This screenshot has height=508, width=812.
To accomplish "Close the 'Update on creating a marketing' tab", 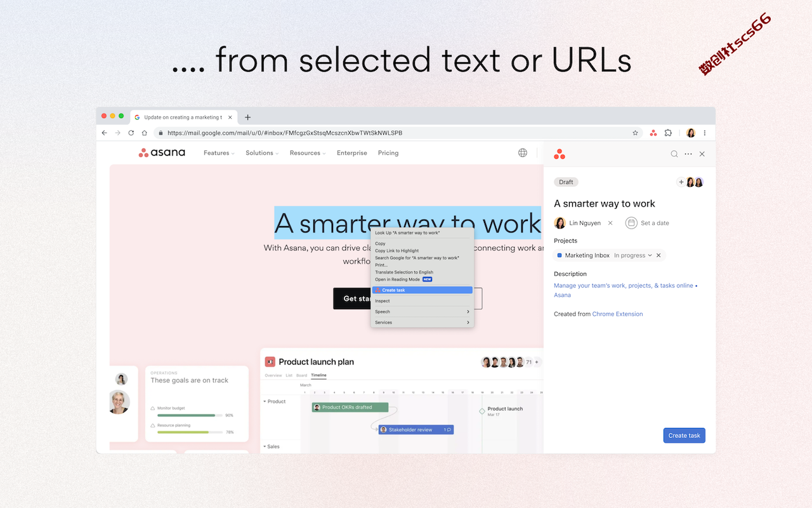I will (230, 117).
